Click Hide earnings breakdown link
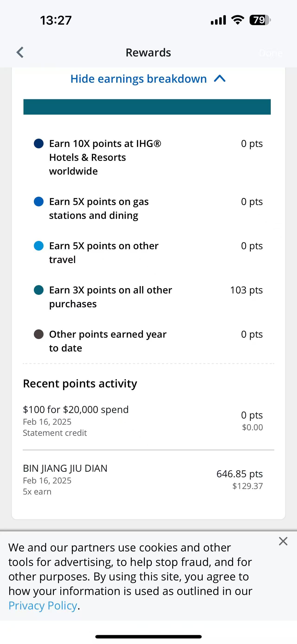This screenshot has width=297, height=644. click(139, 79)
